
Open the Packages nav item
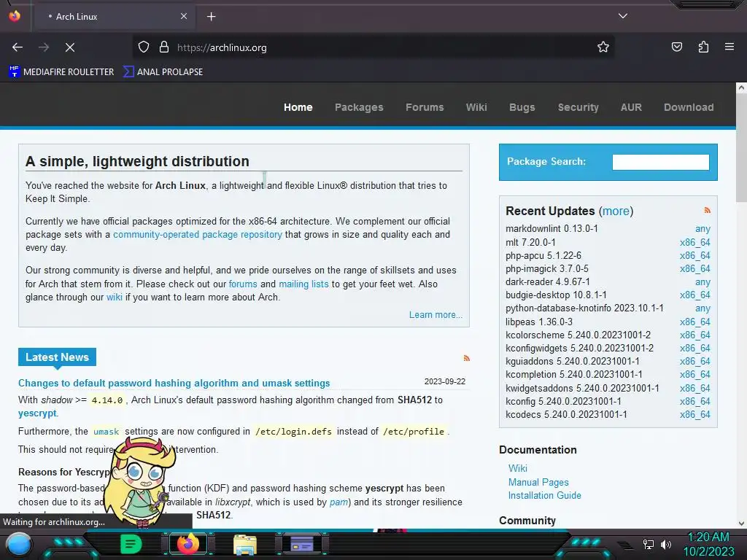tap(359, 107)
